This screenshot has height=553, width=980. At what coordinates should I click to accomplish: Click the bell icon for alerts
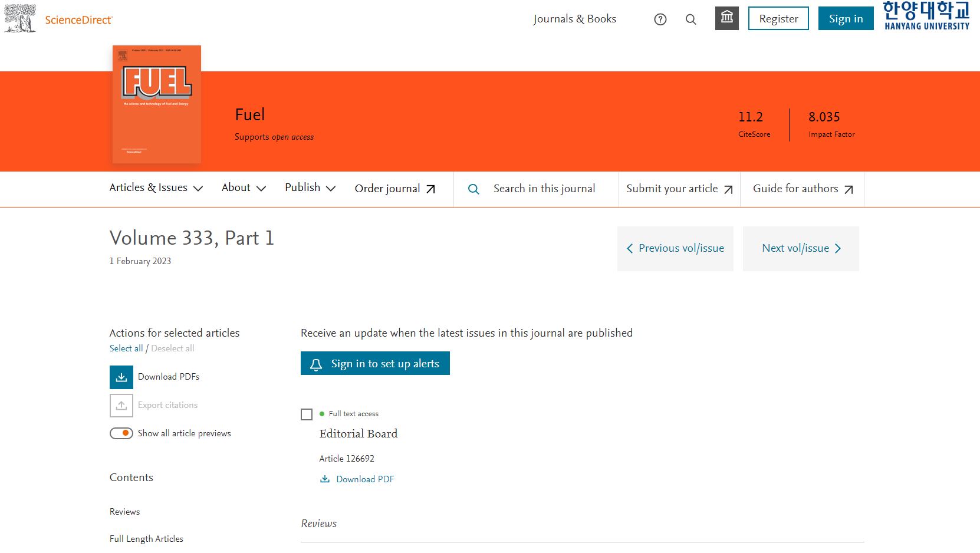[x=316, y=364]
